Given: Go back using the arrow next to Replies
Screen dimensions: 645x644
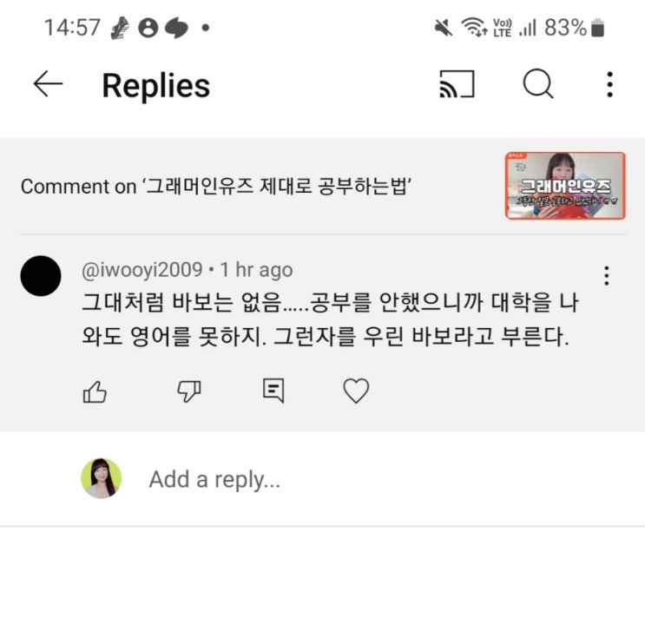Looking at the screenshot, I should pos(48,84).
